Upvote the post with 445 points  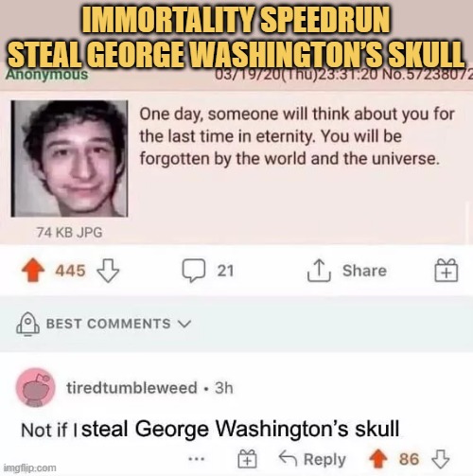(33, 271)
